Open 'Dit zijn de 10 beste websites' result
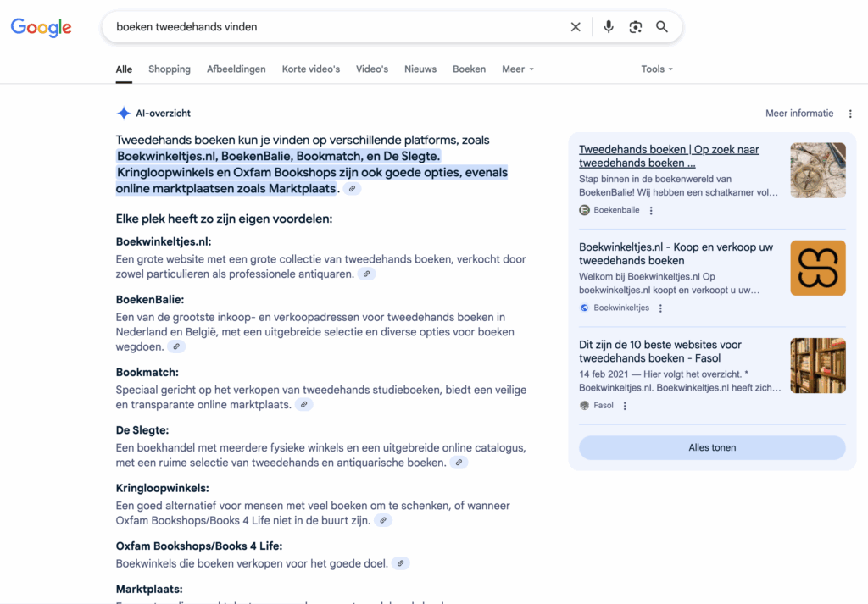 point(660,352)
